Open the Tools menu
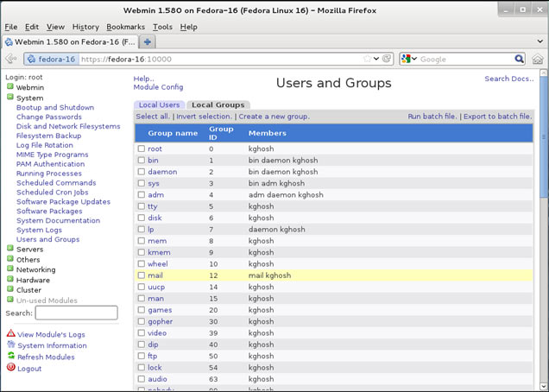The image size is (549, 392). pyautogui.click(x=162, y=27)
